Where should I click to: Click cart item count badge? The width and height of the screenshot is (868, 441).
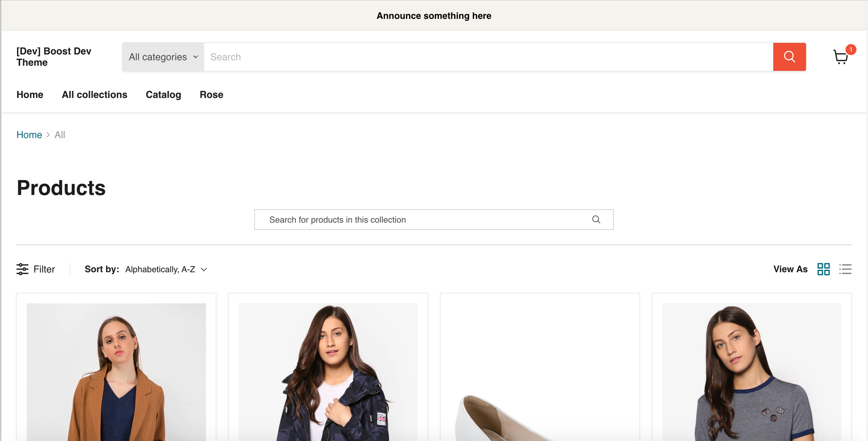[851, 49]
